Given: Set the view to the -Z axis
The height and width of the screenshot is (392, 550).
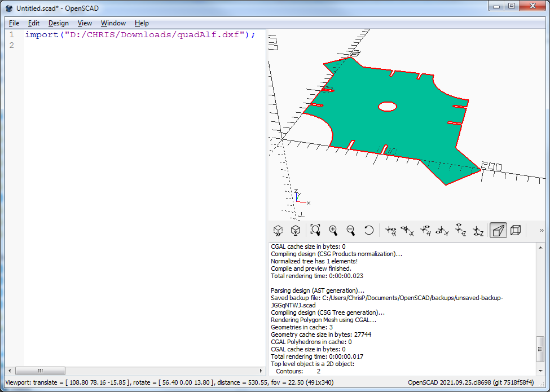Looking at the screenshot, I should click(478, 230).
